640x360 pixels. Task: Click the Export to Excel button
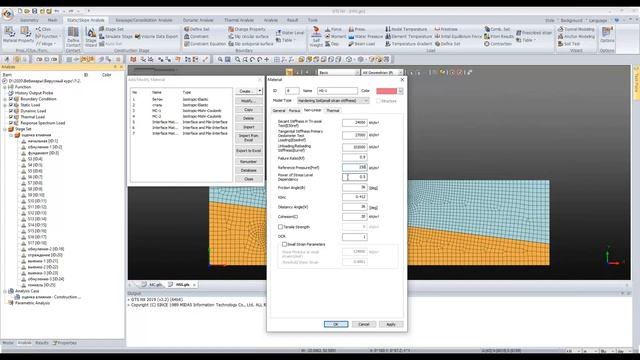(x=248, y=151)
